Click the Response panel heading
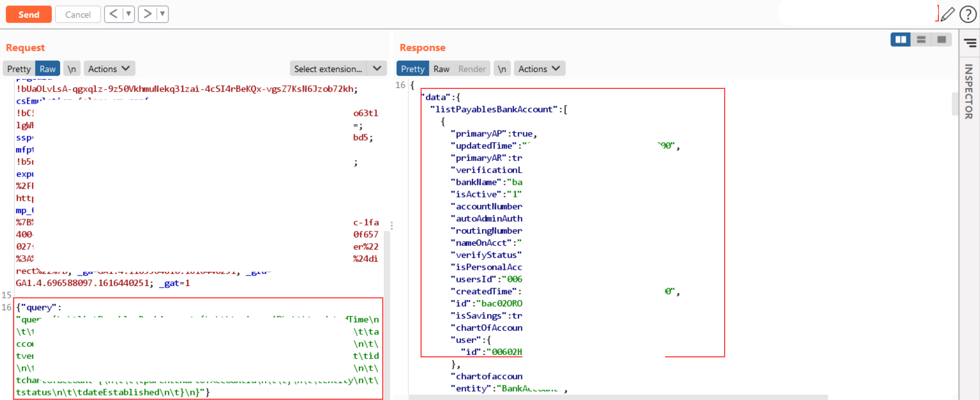The width and height of the screenshot is (980, 400). pyautogui.click(x=422, y=48)
